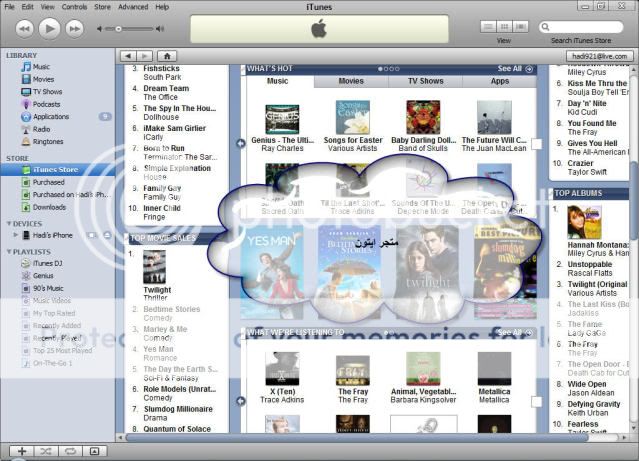The height and width of the screenshot is (461, 639).
Task: Open Role Models (Unrated) movie link
Action: (x=180, y=389)
